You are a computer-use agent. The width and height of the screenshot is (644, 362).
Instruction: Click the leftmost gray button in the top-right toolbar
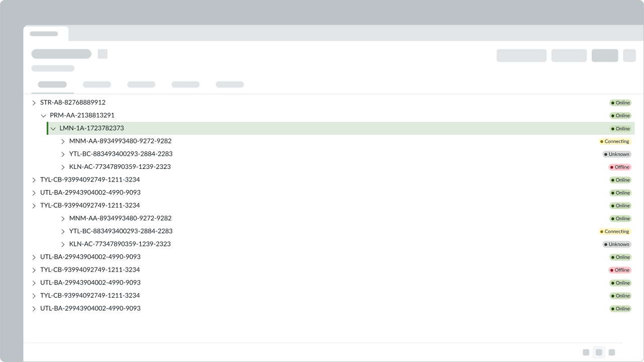tap(521, 55)
